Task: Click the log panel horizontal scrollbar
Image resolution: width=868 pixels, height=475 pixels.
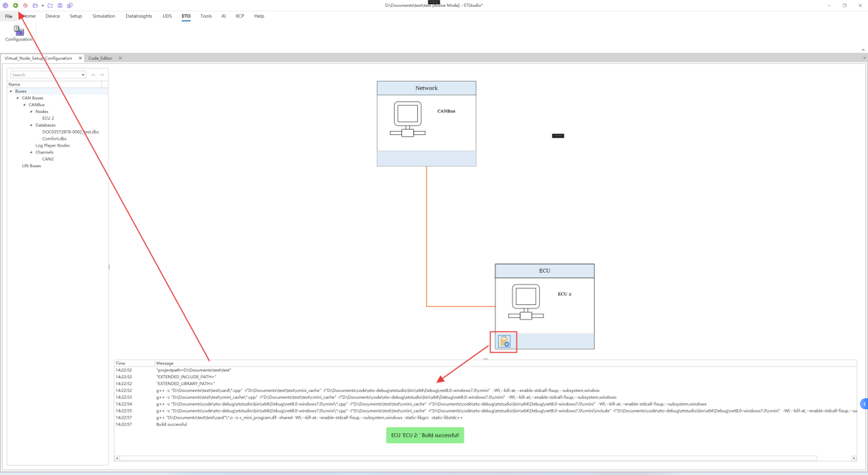Action: tap(466, 458)
